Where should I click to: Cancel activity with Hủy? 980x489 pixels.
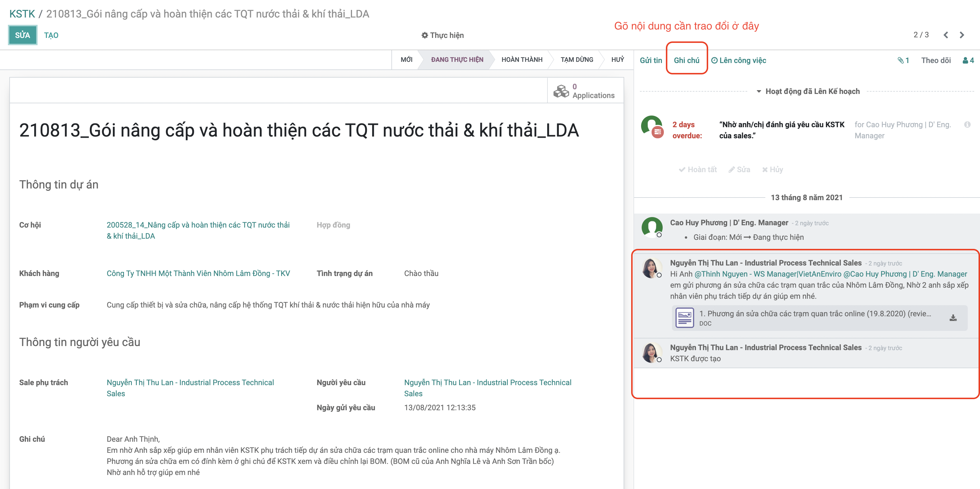[772, 169]
